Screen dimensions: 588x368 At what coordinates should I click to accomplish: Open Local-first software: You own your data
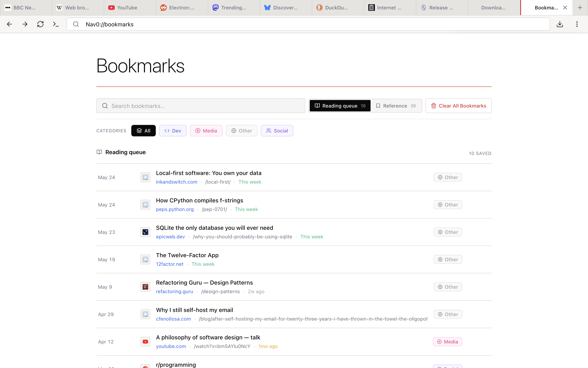click(208, 173)
